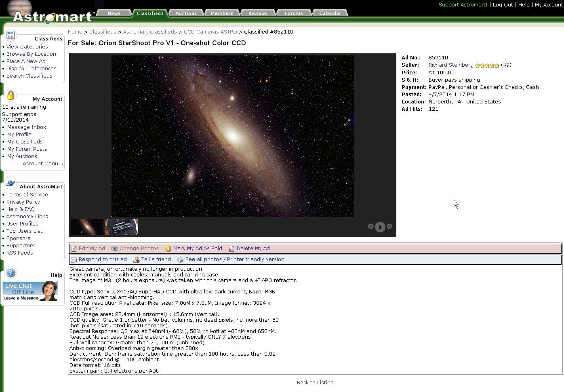This screenshot has height=392, width=564.
Task: Open Sponsors link
Action: pos(18,238)
